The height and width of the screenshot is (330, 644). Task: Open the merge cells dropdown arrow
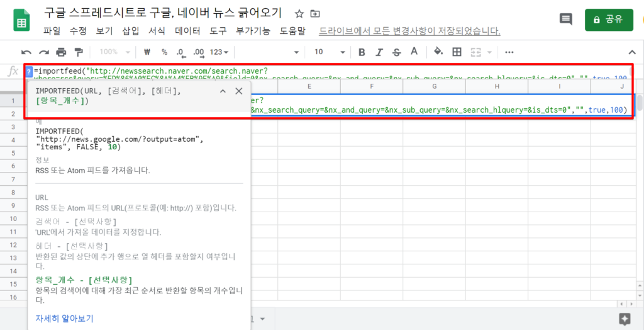tap(489, 52)
